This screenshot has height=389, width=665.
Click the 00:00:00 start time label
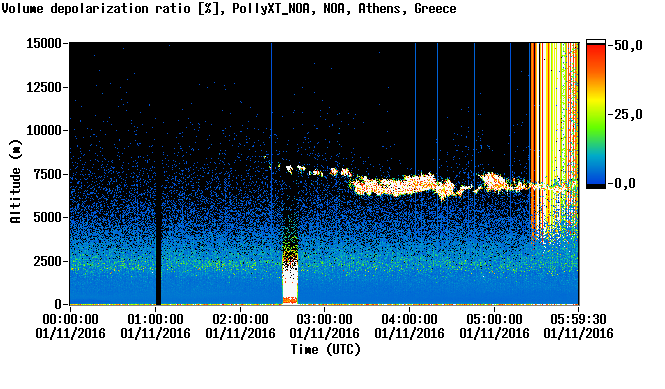[70, 319]
